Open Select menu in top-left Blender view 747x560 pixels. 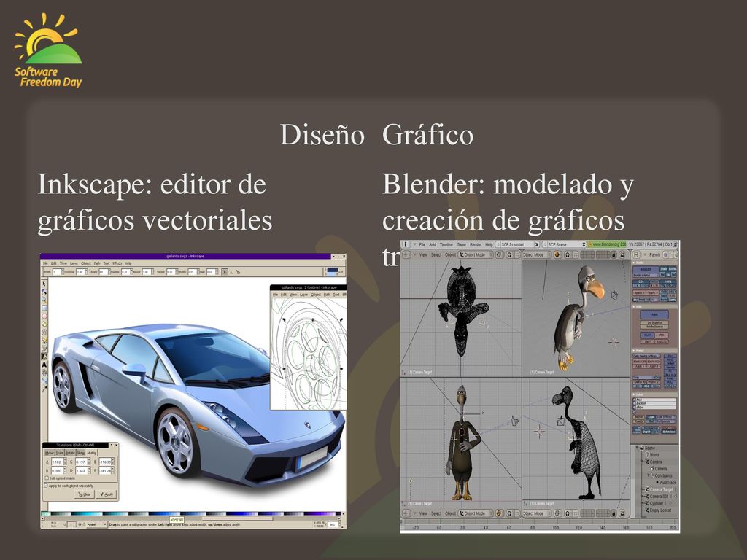[436, 254]
